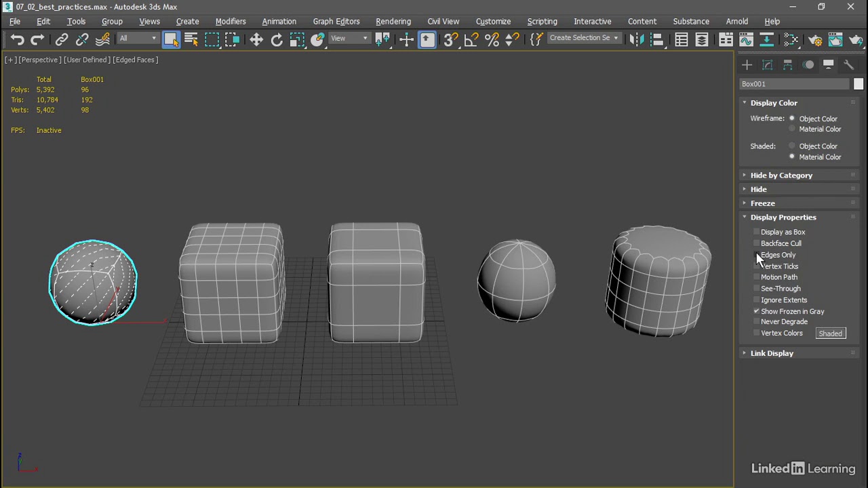868x488 pixels.
Task: Click the Select and Place icon
Action: (317, 40)
